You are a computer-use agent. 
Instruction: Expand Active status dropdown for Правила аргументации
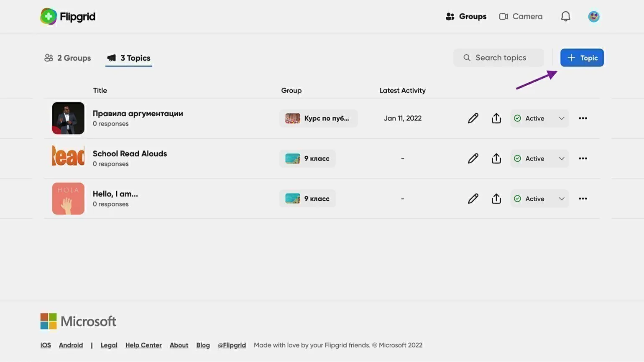tap(561, 118)
